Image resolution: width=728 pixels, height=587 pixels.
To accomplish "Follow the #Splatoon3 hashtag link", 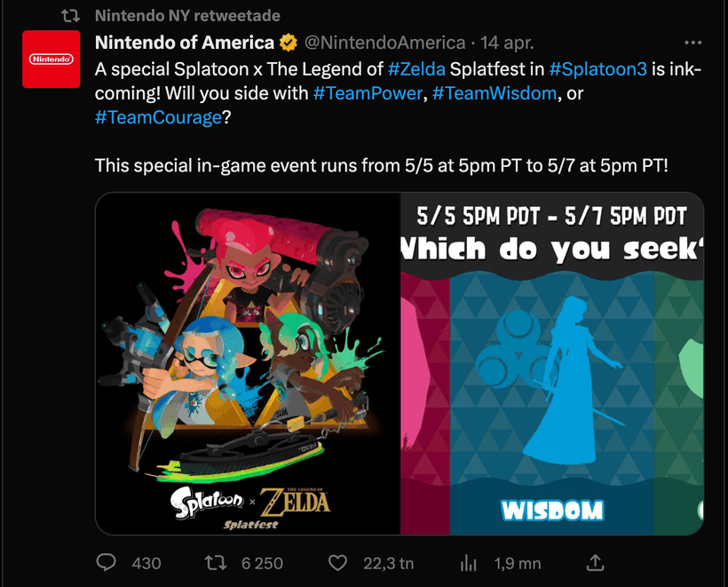I will [597, 69].
